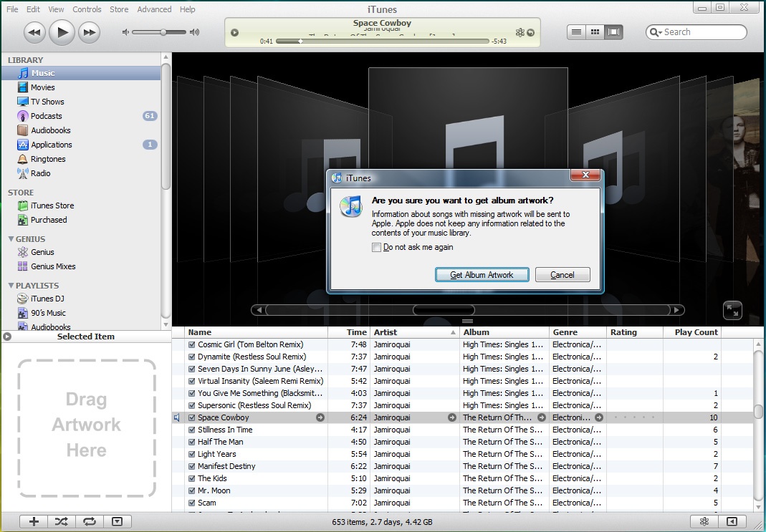Switch to Grid view
Image resolution: width=766 pixels, height=532 pixels.
595,32
